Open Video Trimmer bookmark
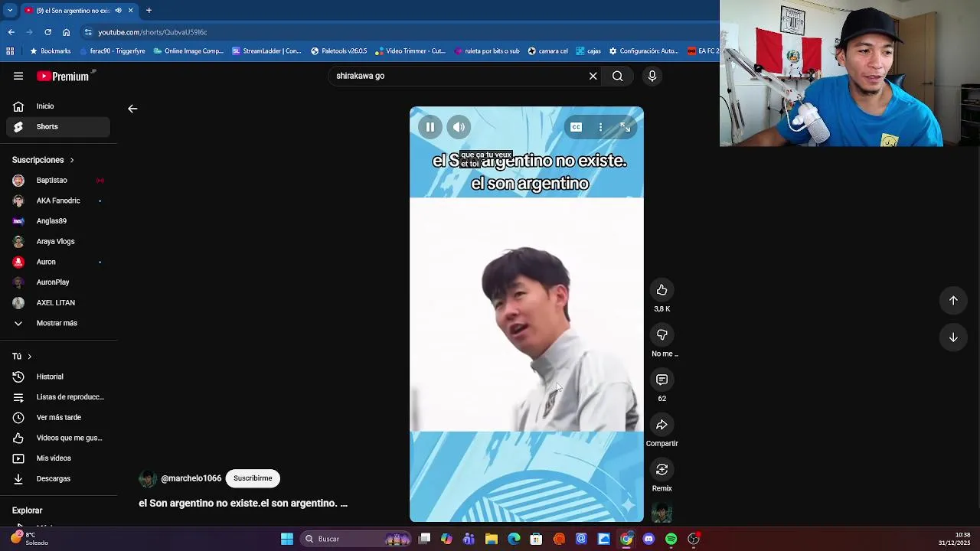The width and height of the screenshot is (980, 551). (410, 51)
